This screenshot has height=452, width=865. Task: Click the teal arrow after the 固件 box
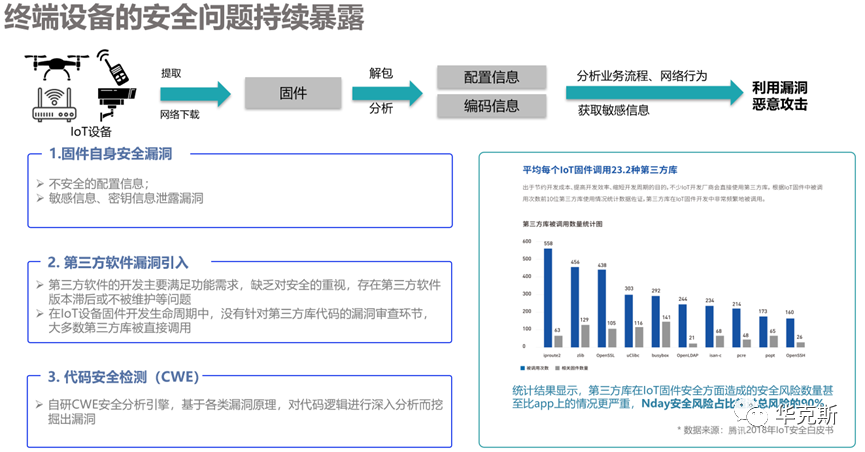point(381,94)
